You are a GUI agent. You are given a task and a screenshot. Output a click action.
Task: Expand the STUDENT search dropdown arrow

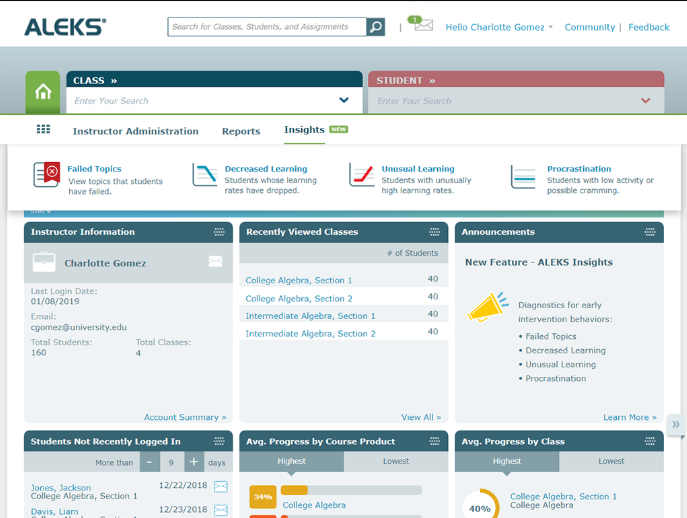[645, 100]
